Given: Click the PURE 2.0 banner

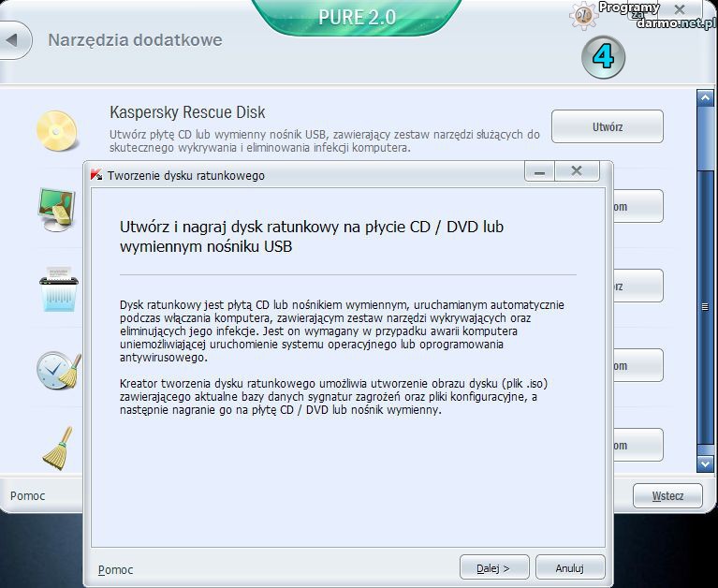Looking at the screenshot, I should 357,18.
